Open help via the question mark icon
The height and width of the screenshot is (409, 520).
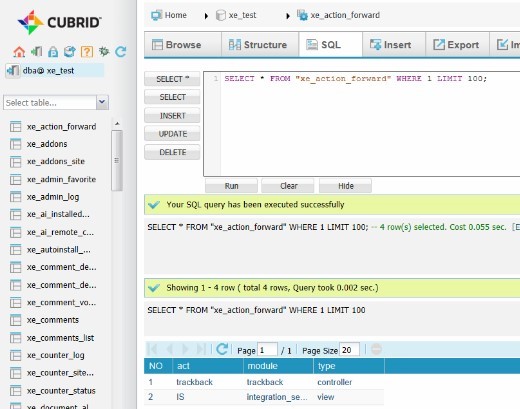87,52
